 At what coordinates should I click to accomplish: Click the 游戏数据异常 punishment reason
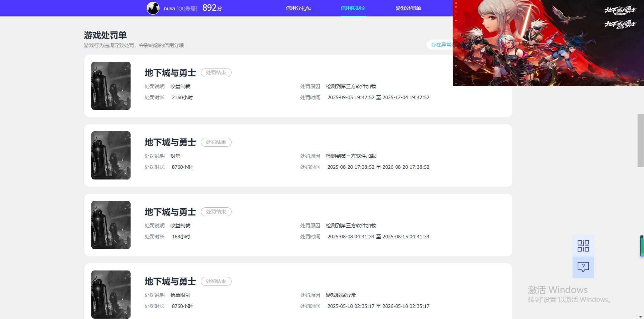click(341, 295)
